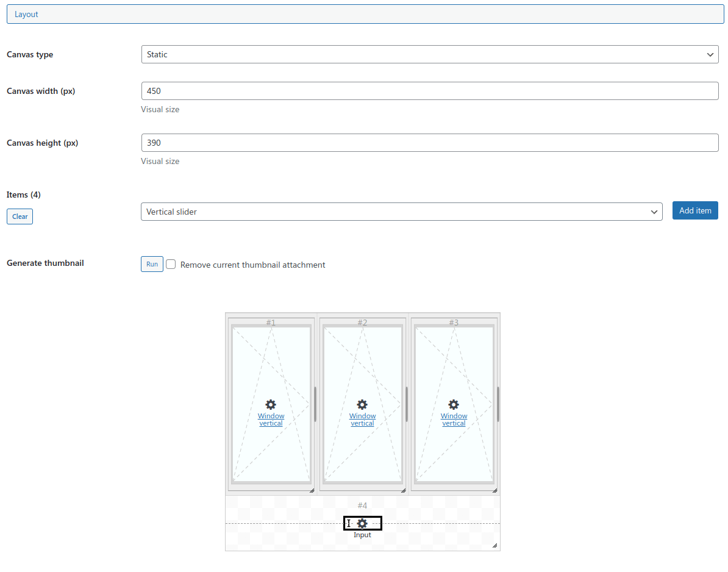Click the resize handle of item #4
The width and height of the screenshot is (728, 572).
[x=495, y=546]
